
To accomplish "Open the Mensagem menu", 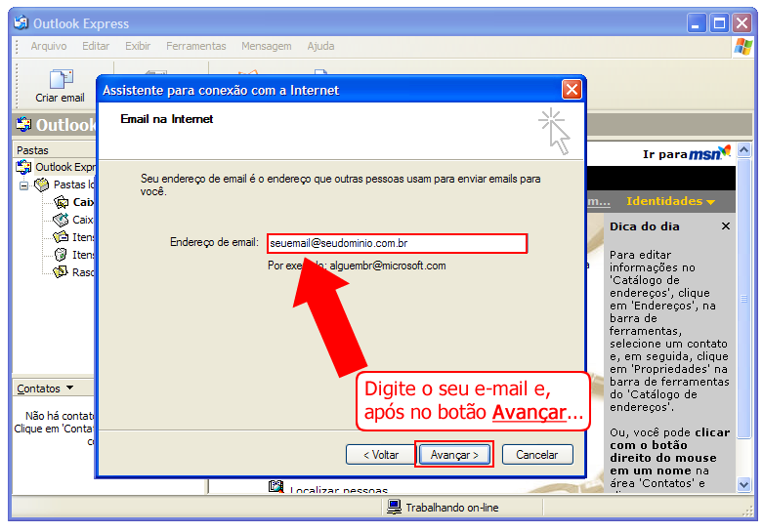I will click(267, 46).
